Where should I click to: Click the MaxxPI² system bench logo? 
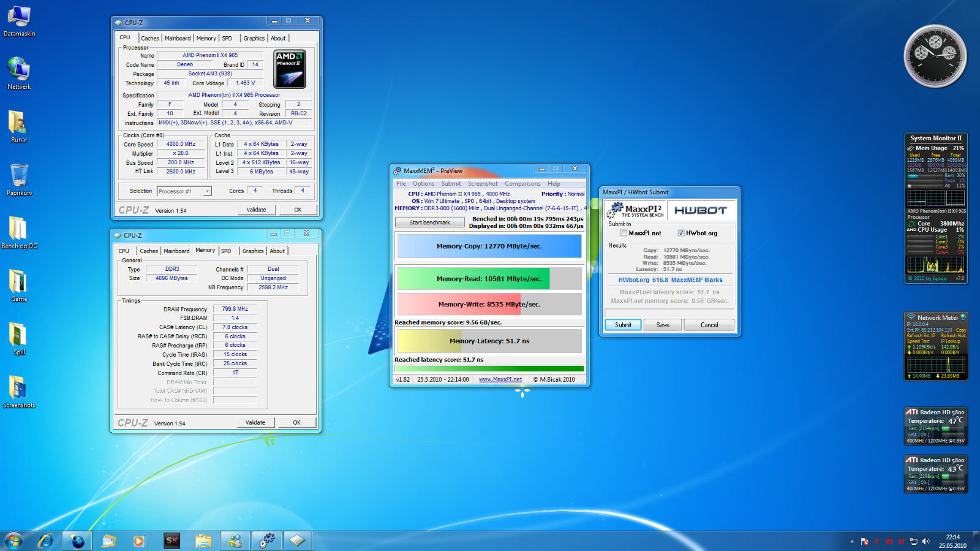point(635,210)
